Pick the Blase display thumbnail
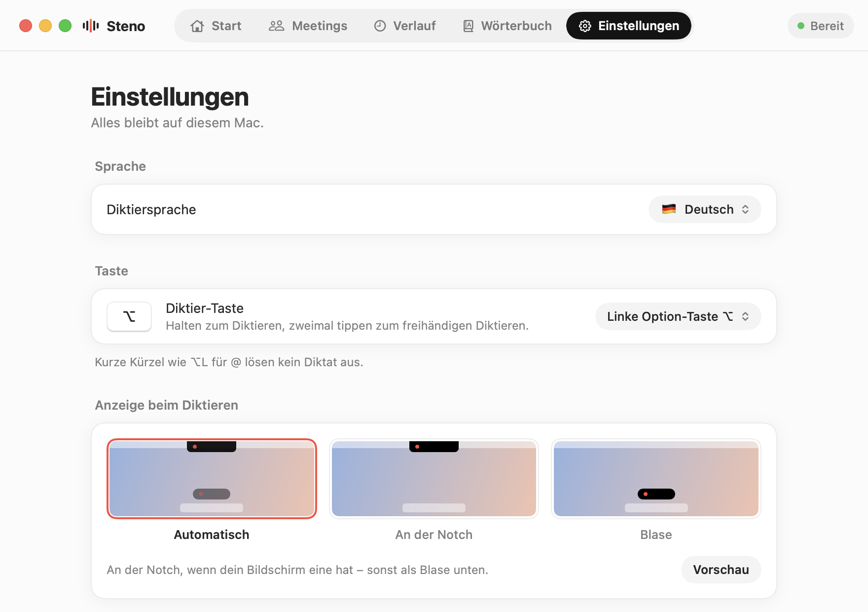 point(656,479)
